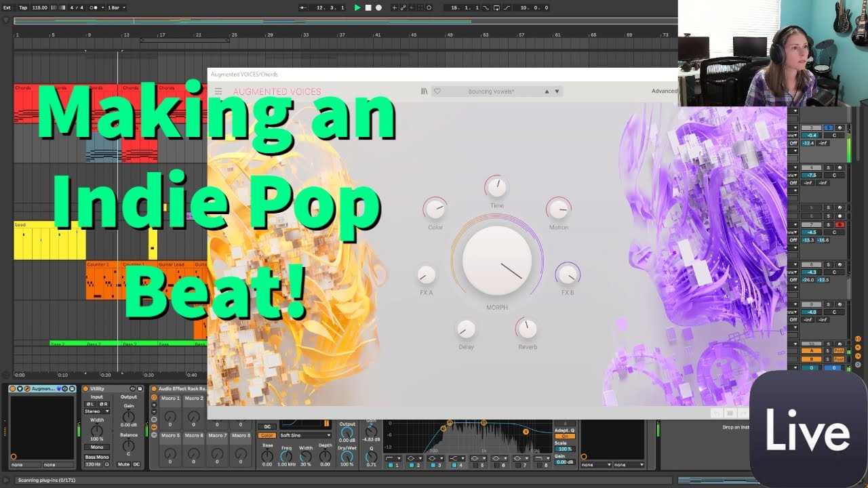Click the MIDI arrangement overdub plus icon
The width and height of the screenshot is (868, 488).
[x=395, y=7]
